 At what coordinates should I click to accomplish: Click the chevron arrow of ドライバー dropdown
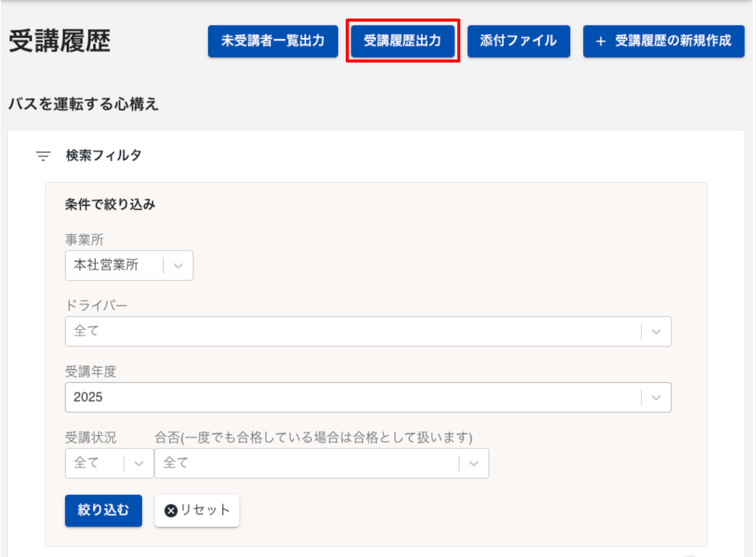(x=656, y=332)
